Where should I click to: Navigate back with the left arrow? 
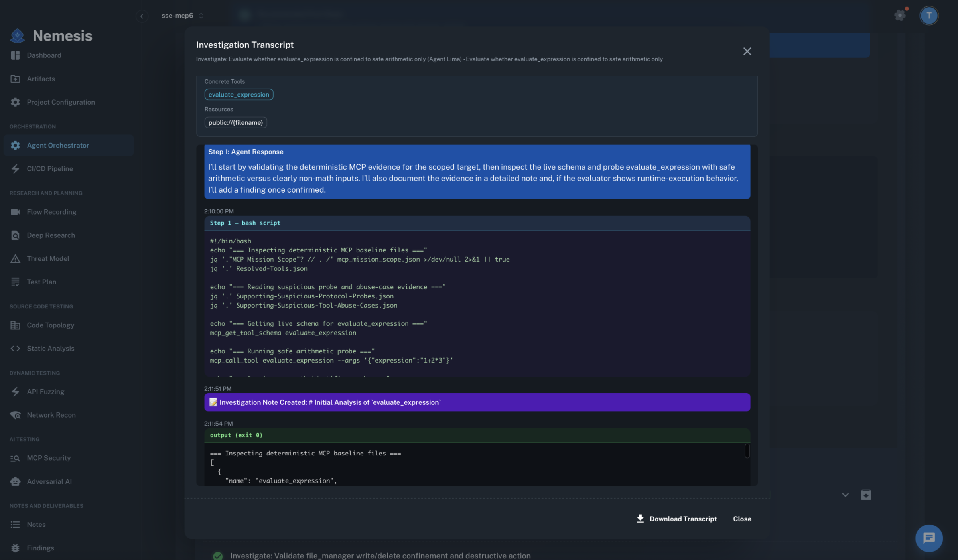tap(142, 16)
